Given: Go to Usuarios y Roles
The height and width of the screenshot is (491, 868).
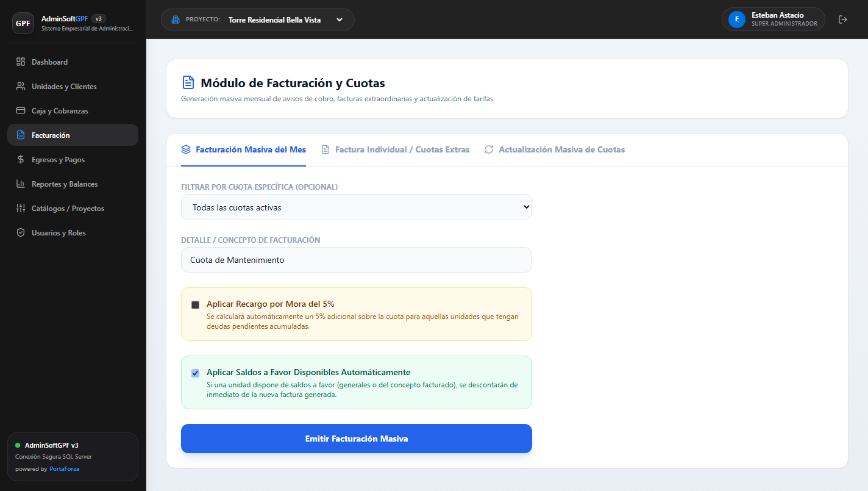Looking at the screenshot, I should (x=73, y=232).
